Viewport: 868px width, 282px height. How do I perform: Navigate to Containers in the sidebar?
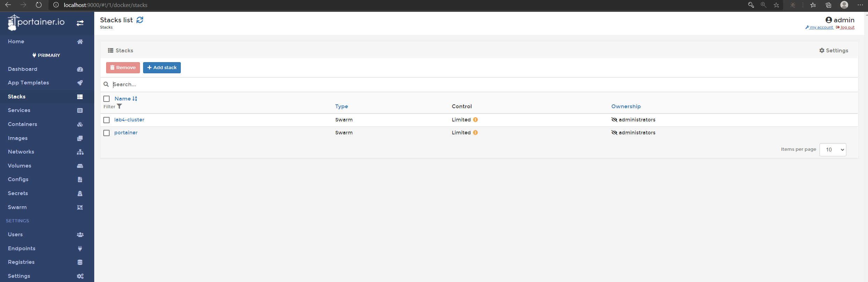(22, 124)
